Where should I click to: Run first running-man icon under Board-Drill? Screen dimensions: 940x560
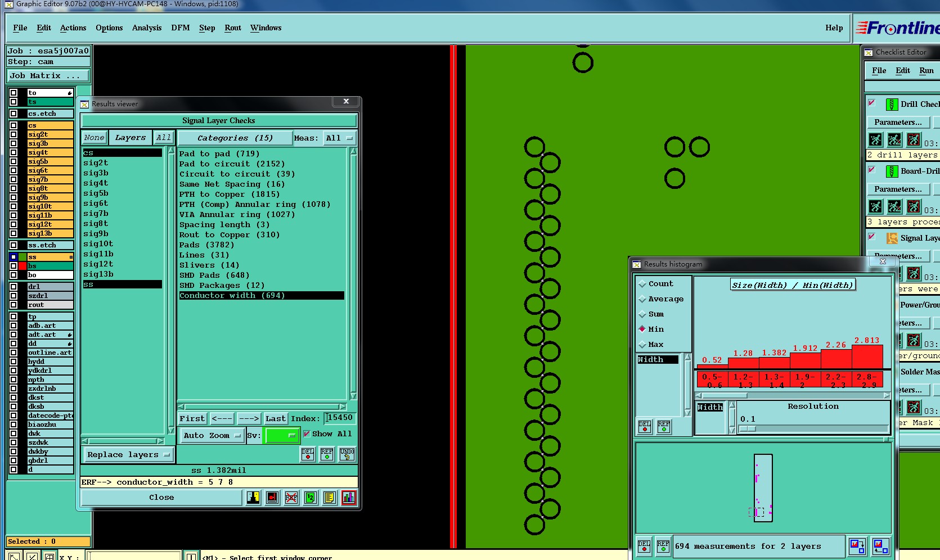875,206
